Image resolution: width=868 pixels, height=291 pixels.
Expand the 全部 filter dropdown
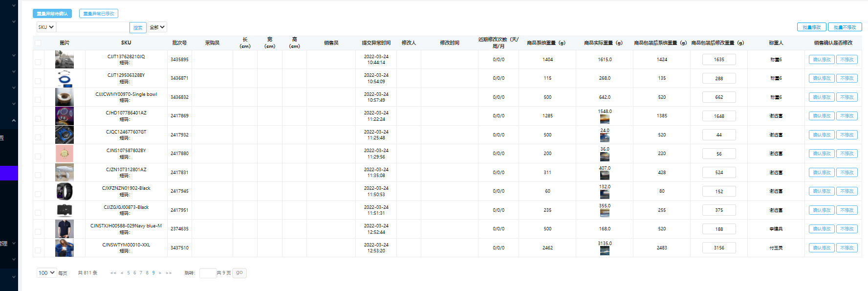(x=157, y=27)
